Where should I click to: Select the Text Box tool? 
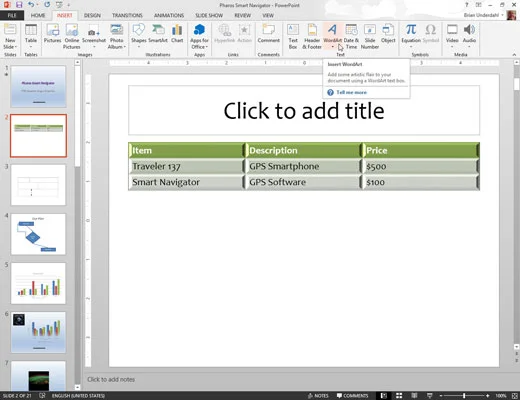293,36
